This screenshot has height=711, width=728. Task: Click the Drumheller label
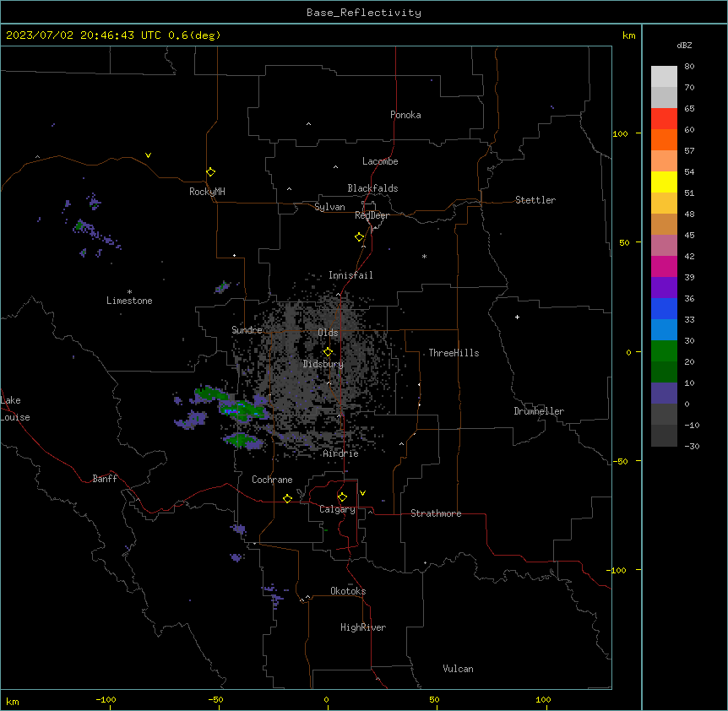[x=539, y=411]
